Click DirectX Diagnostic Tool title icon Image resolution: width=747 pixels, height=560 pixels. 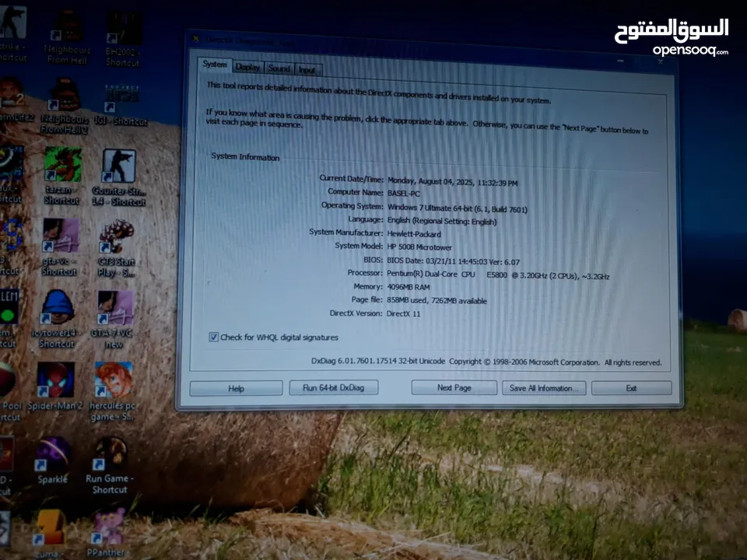pos(195,39)
